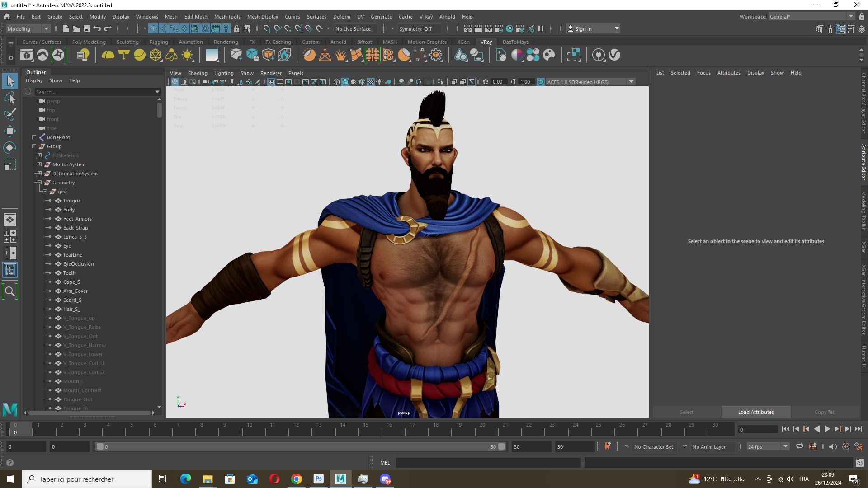This screenshot has width=868, height=488.
Task: Click the audio speaker icon near fps
Action: [x=832, y=446]
